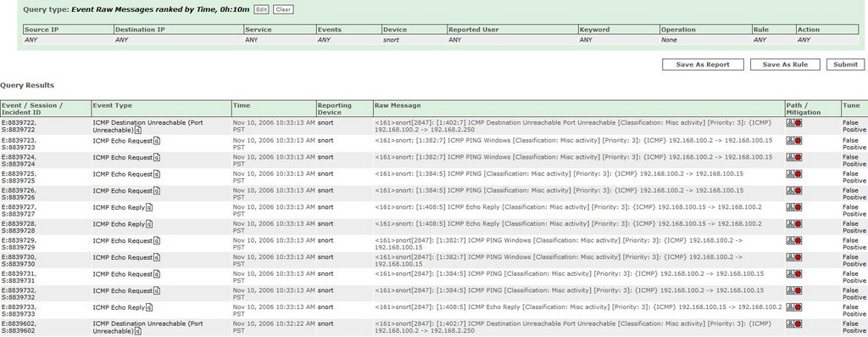Click red mitigation icon for row E:8839602
Screen dimensions: 868x337
pyautogui.click(x=798, y=323)
